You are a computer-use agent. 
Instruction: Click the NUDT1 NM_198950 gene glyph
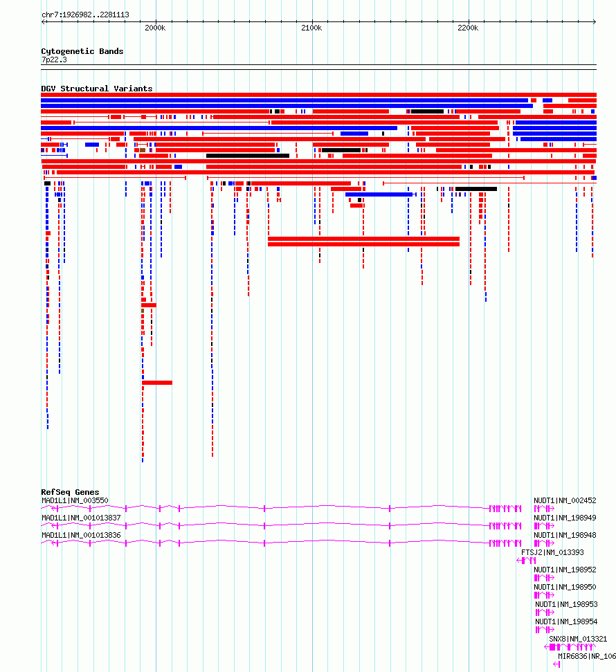point(544,595)
